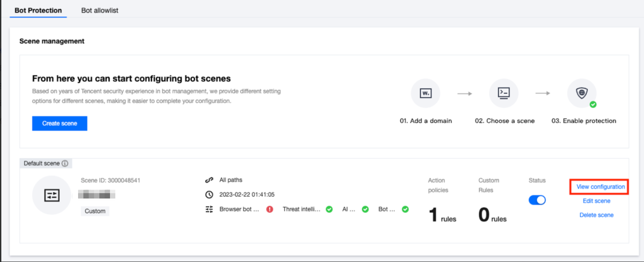Click the scene settings sliders icon
Viewport: 644px width, 262px height.
(52, 195)
